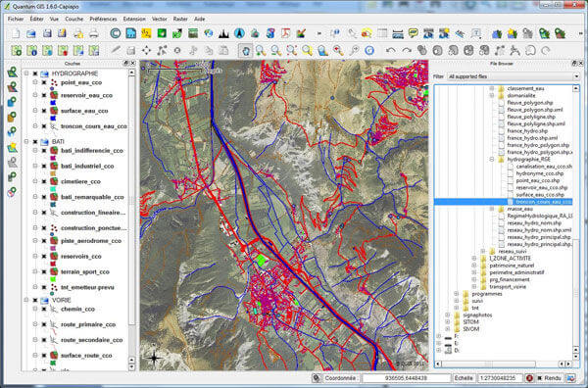Select the Node tool icon
The image size is (588, 388).
click(162, 50)
